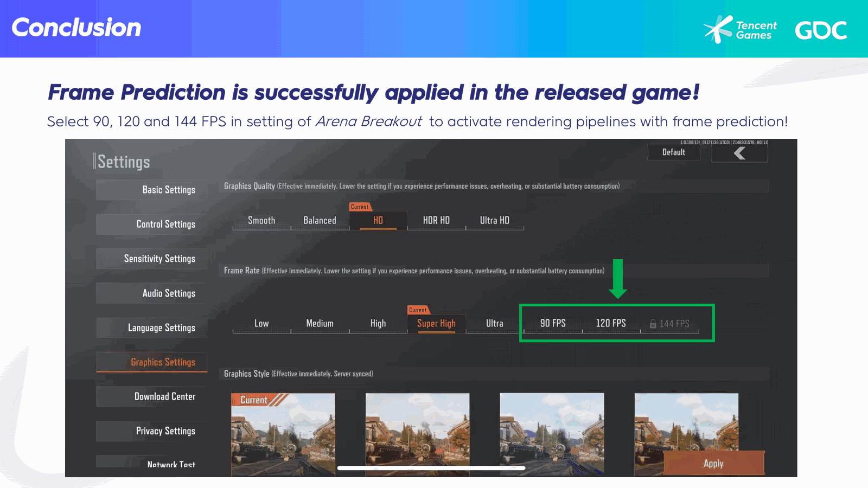Viewport: 868px width, 488px height.
Task: Open Privacy Settings tab
Action: click(152, 431)
